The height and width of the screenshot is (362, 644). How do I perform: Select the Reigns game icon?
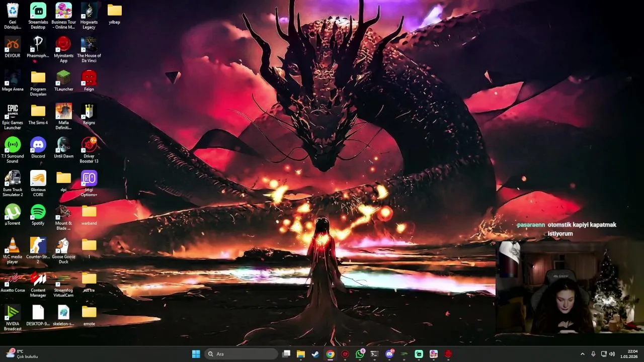tap(89, 114)
